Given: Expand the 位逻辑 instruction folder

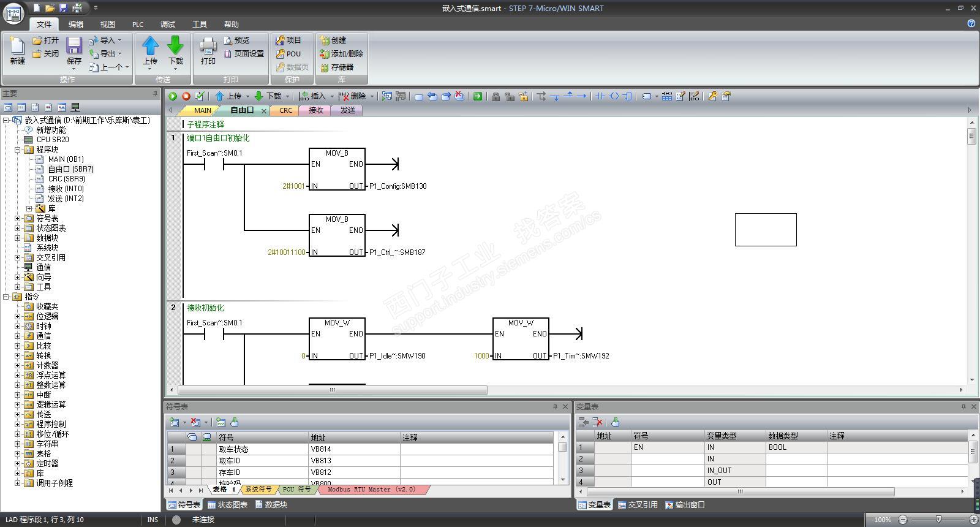Looking at the screenshot, I should tap(18, 316).
